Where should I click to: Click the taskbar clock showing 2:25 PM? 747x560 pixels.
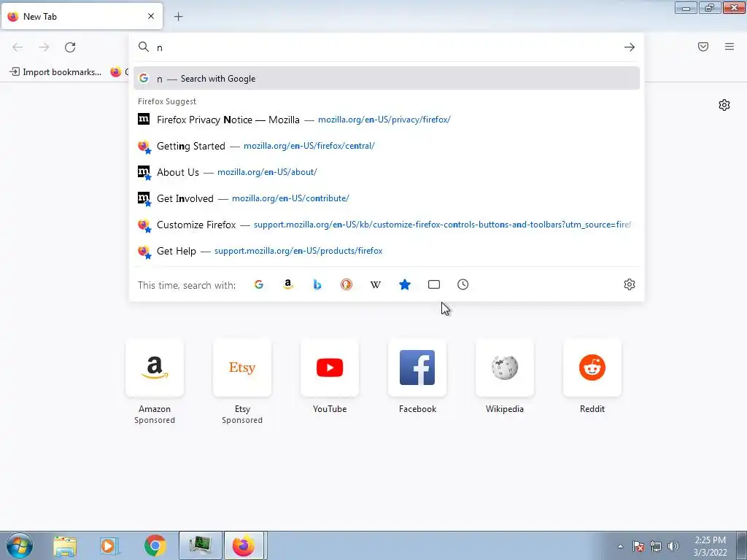(x=710, y=546)
